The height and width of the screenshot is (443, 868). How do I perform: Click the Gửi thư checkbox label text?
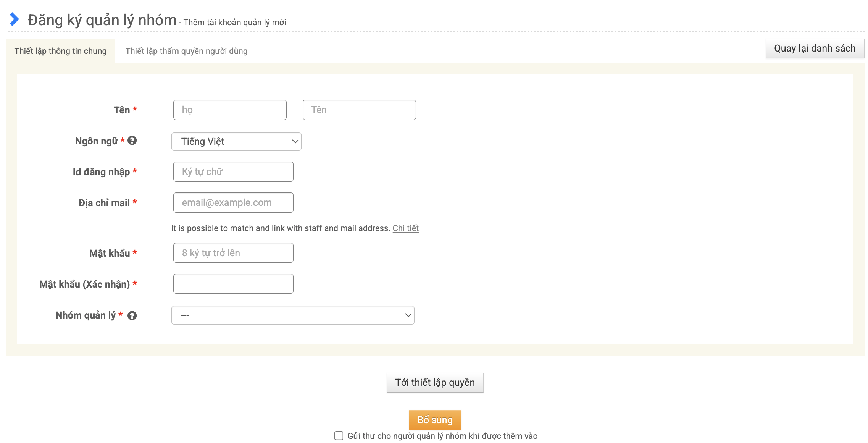pos(442,436)
